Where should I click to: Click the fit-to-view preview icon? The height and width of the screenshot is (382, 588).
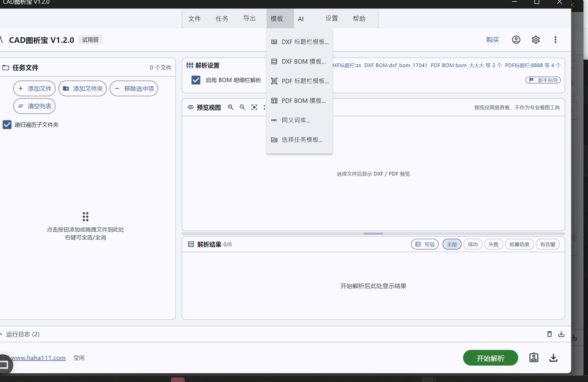254,107
